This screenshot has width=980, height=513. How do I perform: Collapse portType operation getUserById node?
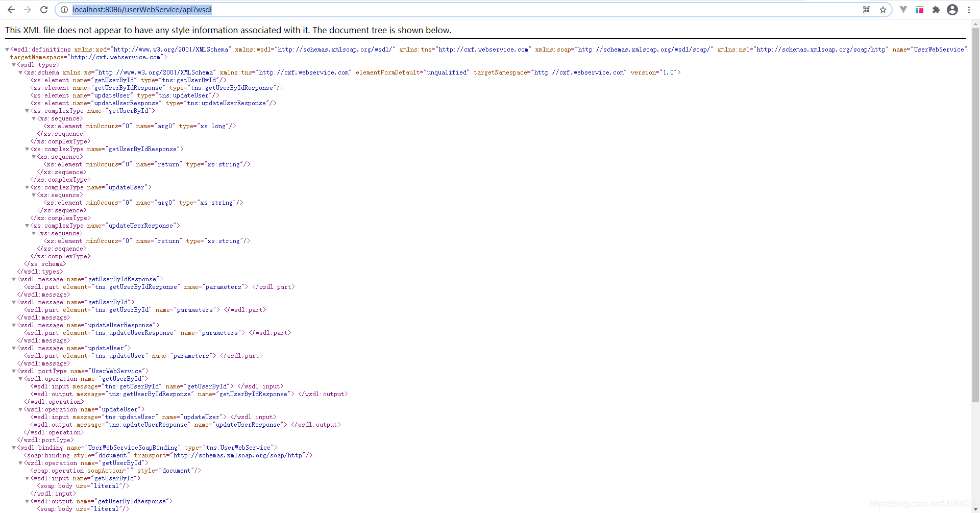click(x=20, y=379)
